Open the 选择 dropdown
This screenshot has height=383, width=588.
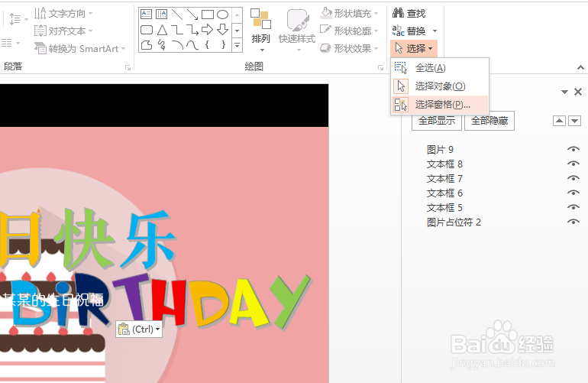[x=414, y=48]
